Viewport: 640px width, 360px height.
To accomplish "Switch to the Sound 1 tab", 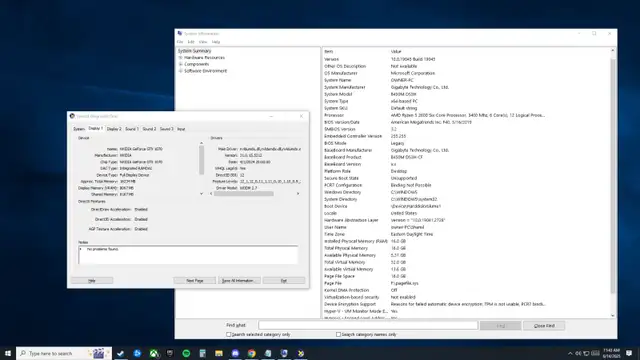I will [131, 129].
